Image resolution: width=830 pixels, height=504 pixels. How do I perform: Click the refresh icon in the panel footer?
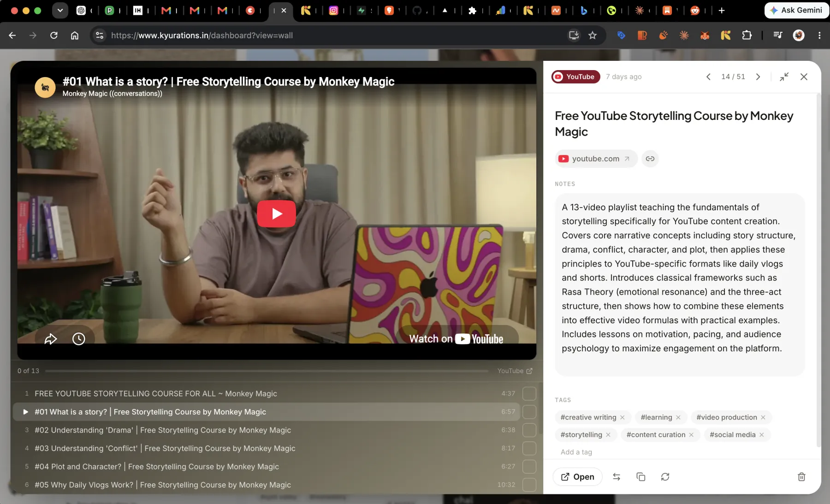(665, 477)
